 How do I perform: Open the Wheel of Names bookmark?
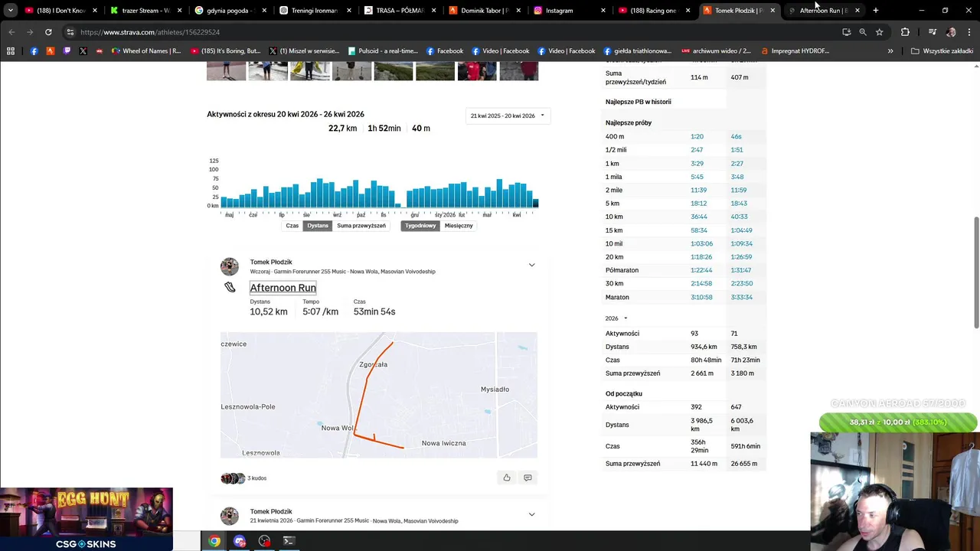point(145,51)
